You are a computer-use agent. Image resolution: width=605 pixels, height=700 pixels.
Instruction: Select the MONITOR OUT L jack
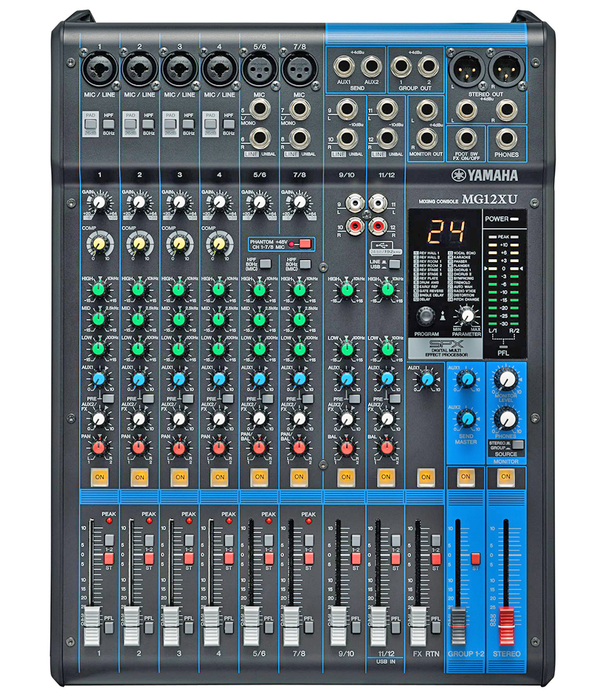(426, 110)
